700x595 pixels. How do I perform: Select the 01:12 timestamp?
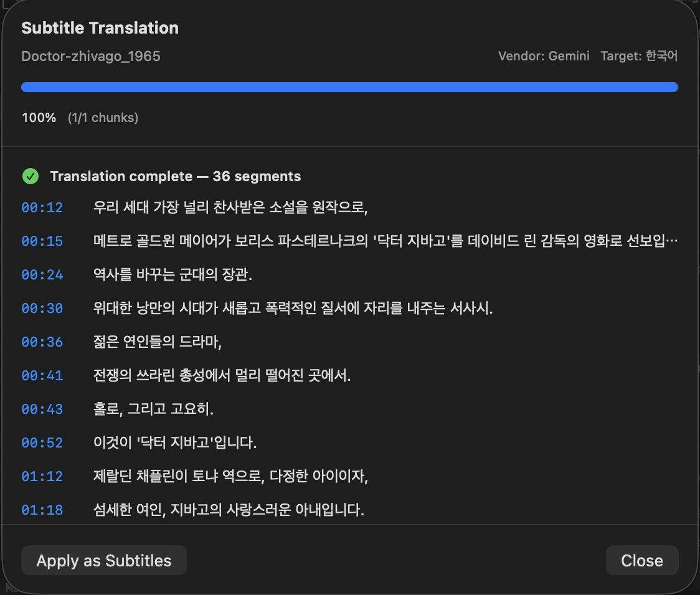[42, 476]
